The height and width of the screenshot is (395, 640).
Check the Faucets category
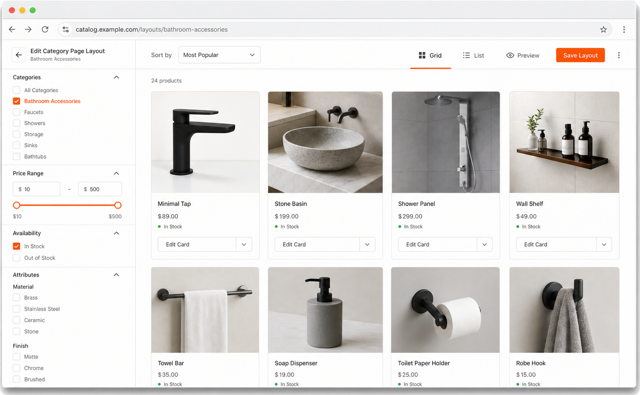(16, 112)
